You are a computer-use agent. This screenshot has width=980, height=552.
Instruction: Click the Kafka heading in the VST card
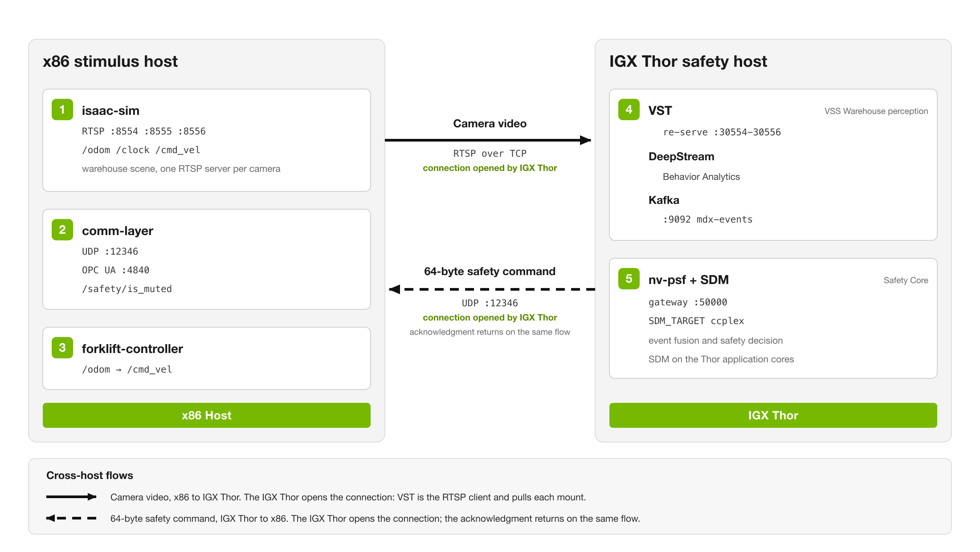(x=664, y=200)
